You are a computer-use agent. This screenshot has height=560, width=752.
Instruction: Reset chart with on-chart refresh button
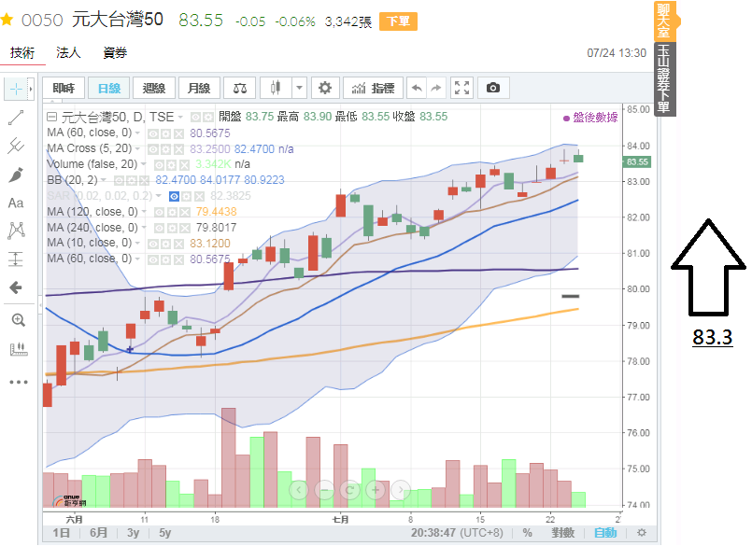coord(349,490)
